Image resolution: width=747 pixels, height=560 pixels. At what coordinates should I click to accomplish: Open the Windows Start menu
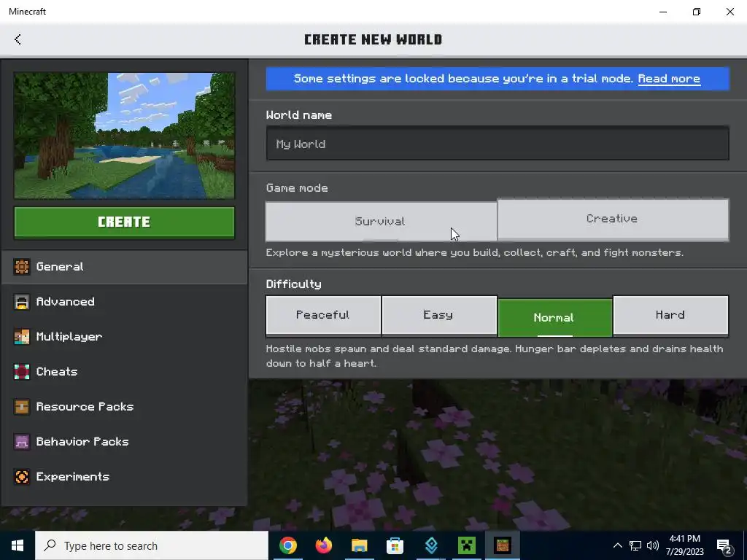coord(18,545)
